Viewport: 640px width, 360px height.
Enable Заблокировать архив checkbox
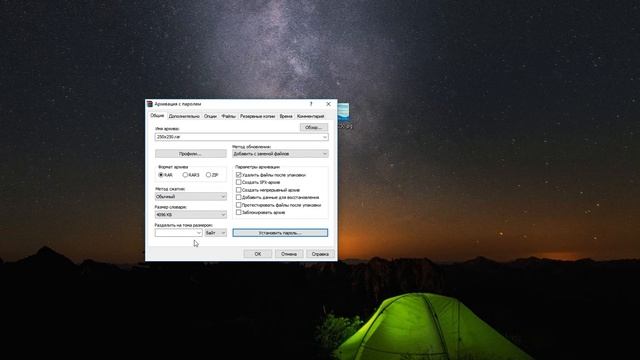pyautogui.click(x=239, y=212)
